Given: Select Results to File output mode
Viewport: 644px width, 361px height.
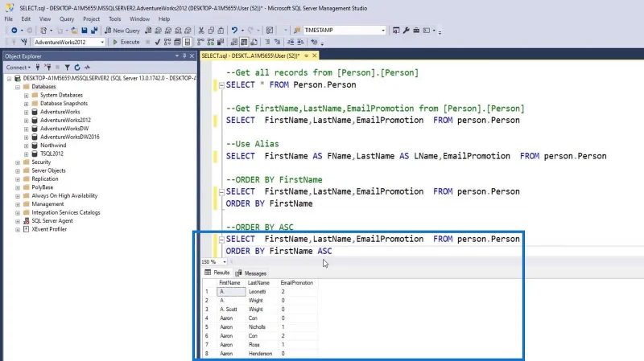Looking at the screenshot, I should 254,42.
